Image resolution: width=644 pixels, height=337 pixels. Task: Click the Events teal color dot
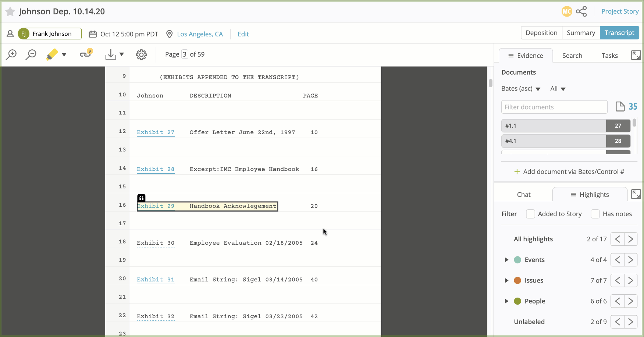517,260
